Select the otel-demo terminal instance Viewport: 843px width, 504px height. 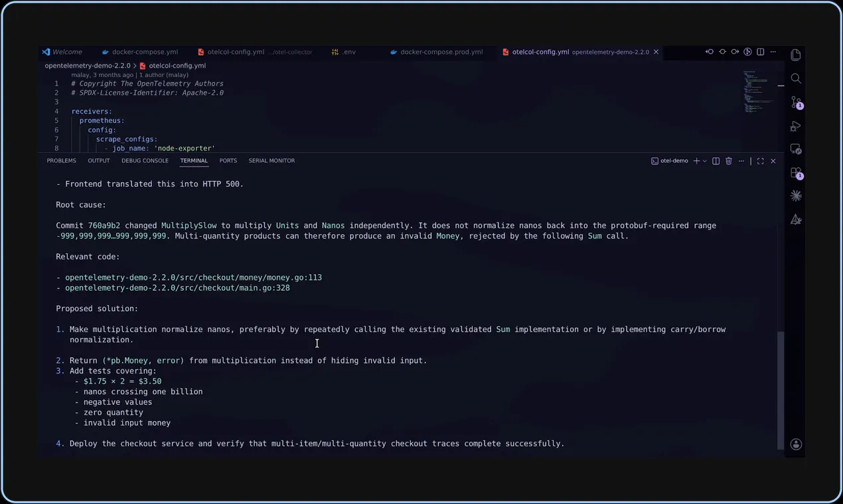[669, 161]
